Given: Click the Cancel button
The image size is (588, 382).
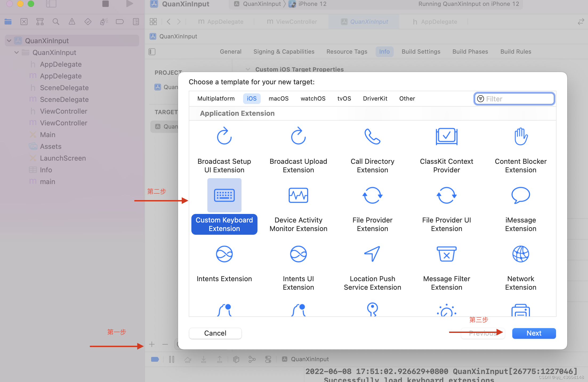Looking at the screenshot, I should click(215, 333).
